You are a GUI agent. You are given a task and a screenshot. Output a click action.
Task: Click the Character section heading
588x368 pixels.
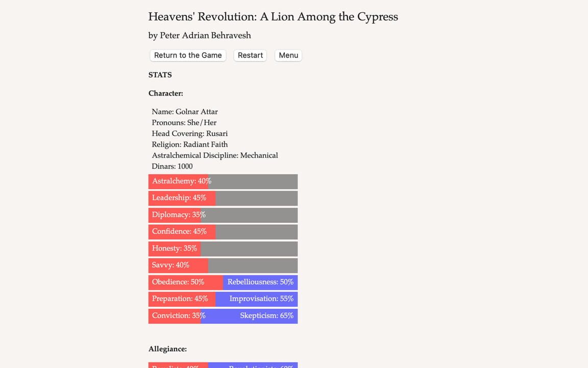pos(165,93)
